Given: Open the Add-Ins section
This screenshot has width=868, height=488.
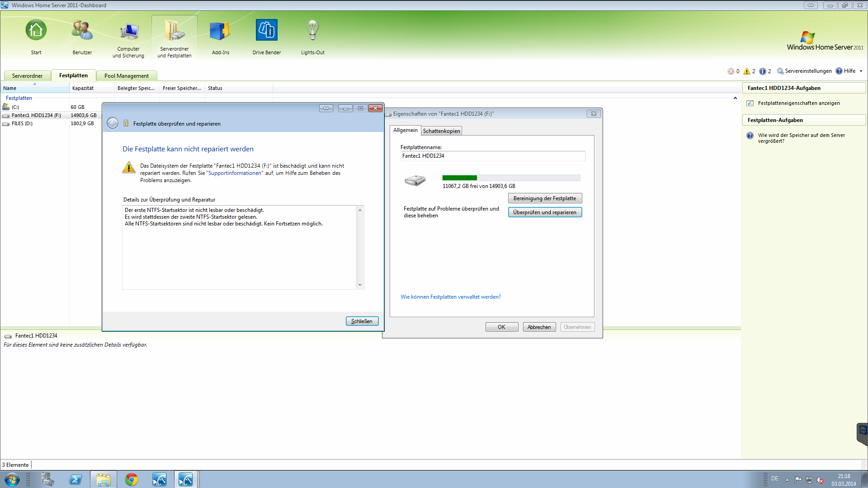Looking at the screenshot, I should click(x=221, y=37).
